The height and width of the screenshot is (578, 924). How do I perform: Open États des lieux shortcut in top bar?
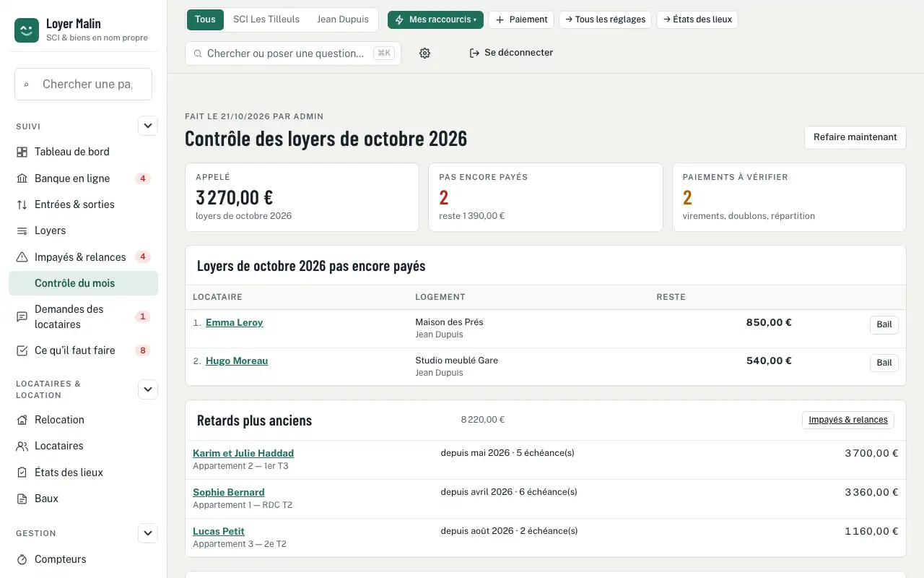click(697, 20)
